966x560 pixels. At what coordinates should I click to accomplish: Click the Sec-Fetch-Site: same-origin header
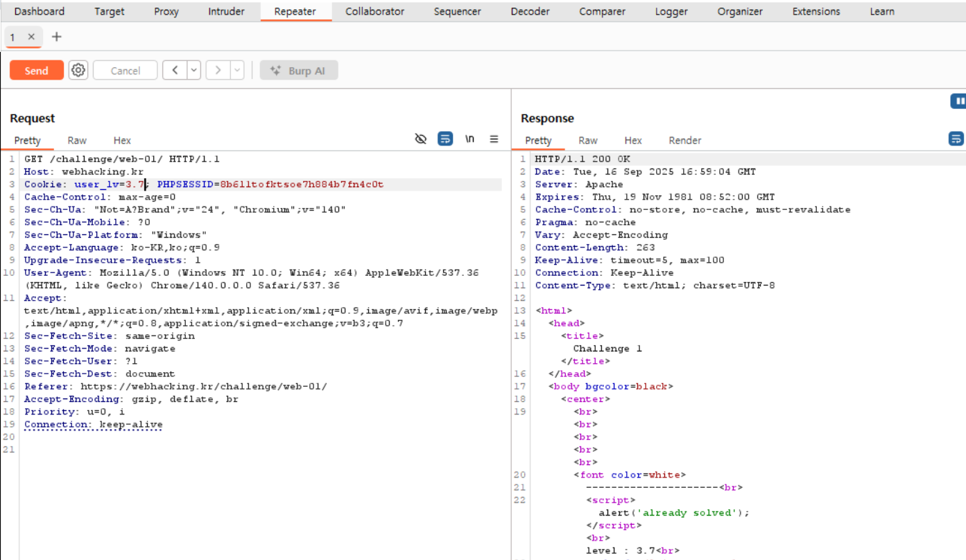[110, 336]
